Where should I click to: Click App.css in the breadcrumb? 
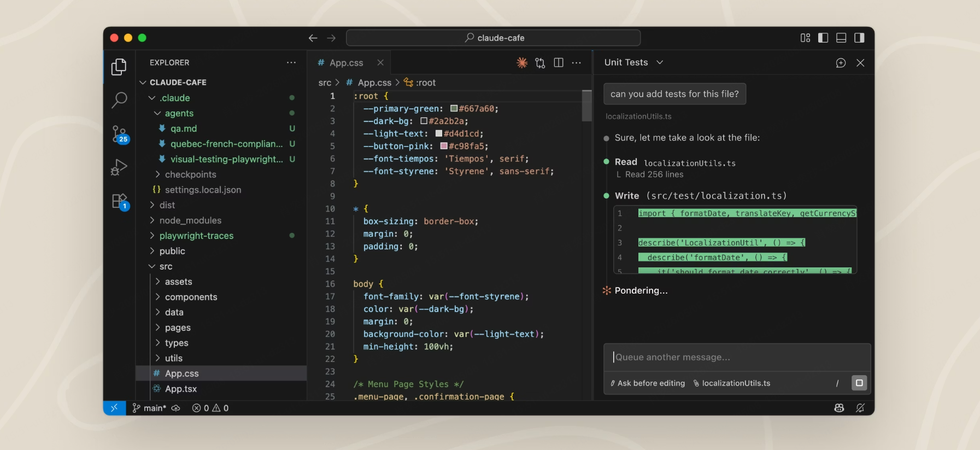374,83
